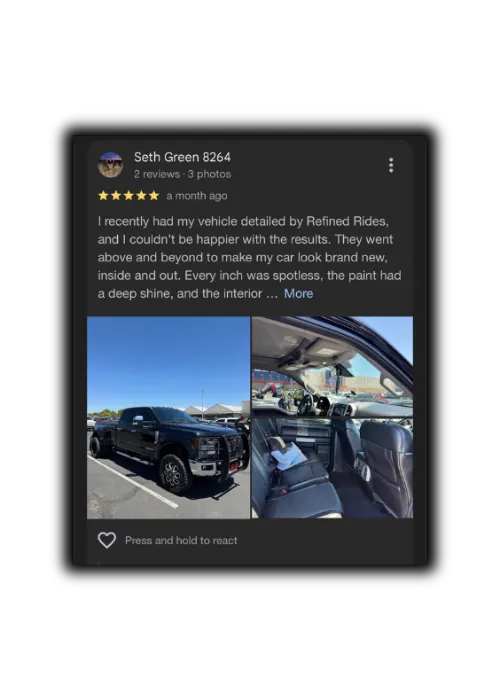
Task: Click the second yellow rating star
Action: [x=116, y=196]
